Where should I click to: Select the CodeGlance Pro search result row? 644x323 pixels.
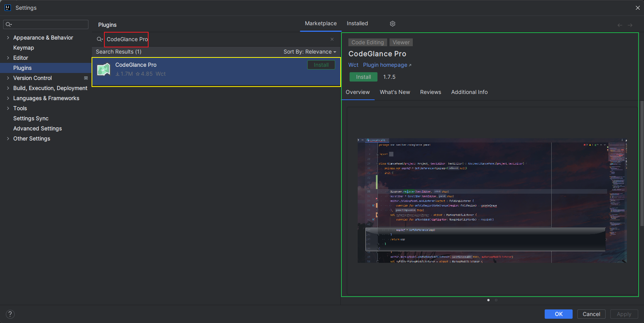click(x=216, y=72)
